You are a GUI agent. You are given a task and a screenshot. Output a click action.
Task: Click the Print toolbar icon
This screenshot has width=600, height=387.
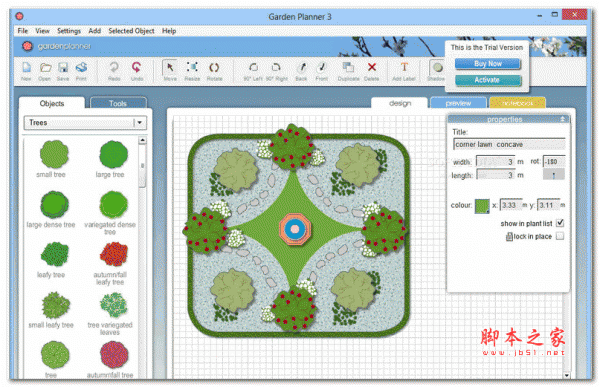pyautogui.click(x=81, y=68)
